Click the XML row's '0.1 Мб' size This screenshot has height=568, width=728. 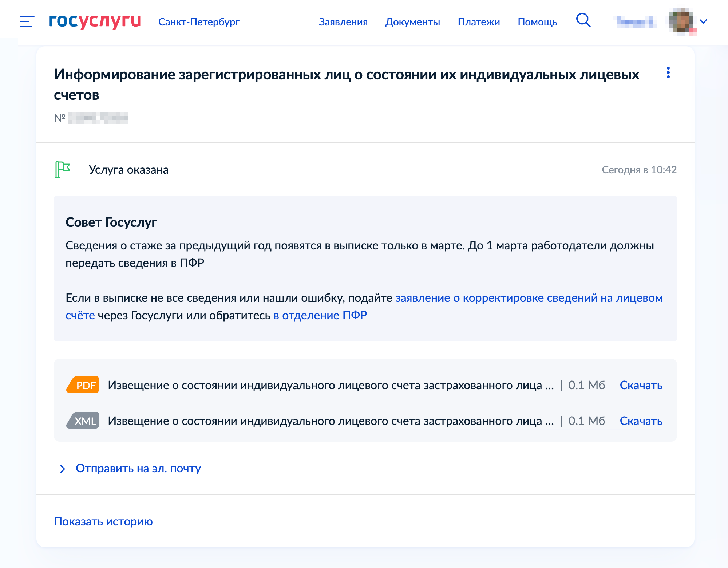pos(587,421)
